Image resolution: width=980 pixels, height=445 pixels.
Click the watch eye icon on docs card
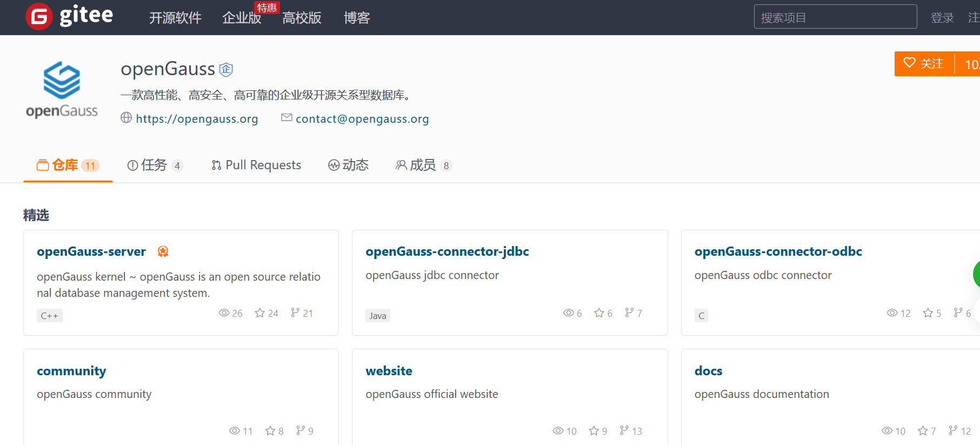click(x=887, y=430)
